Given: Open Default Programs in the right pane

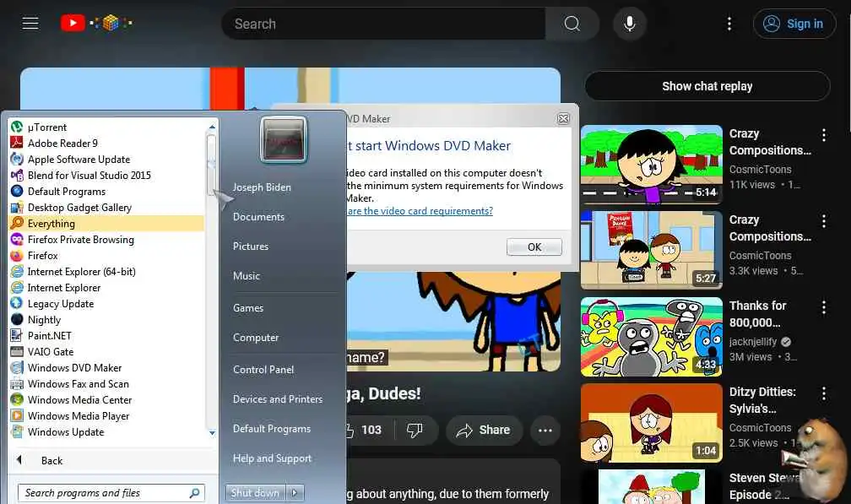Looking at the screenshot, I should 271,429.
